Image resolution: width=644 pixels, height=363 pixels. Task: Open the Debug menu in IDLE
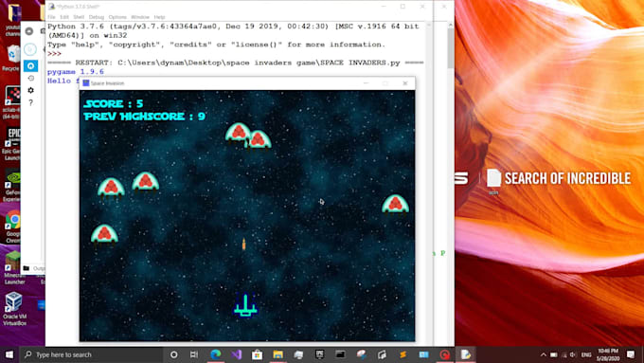tap(96, 17)
